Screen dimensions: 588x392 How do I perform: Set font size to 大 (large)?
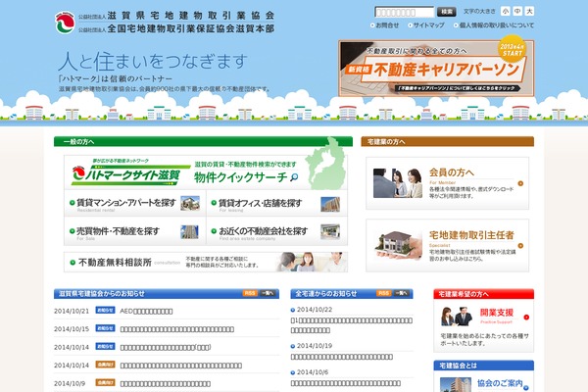click(x=529, y=11)
